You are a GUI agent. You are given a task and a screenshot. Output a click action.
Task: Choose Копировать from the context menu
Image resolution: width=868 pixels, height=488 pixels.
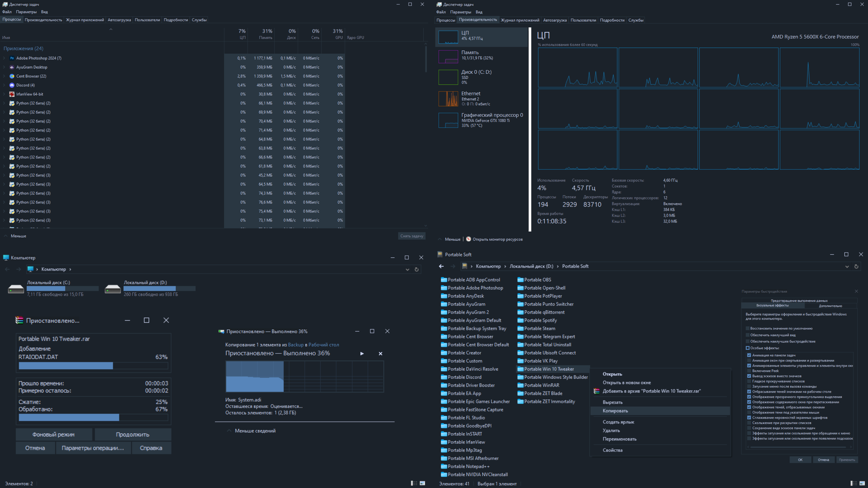pos(660,411)
